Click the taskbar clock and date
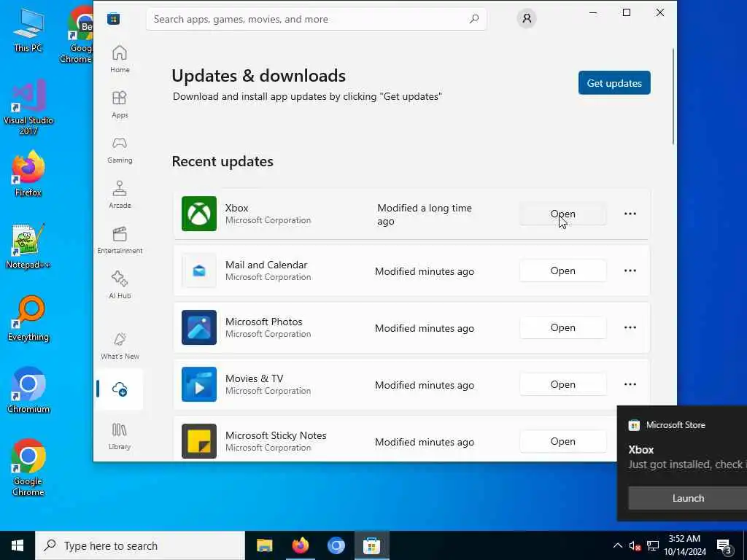This screenshot has height=560, width=747. 684,545
